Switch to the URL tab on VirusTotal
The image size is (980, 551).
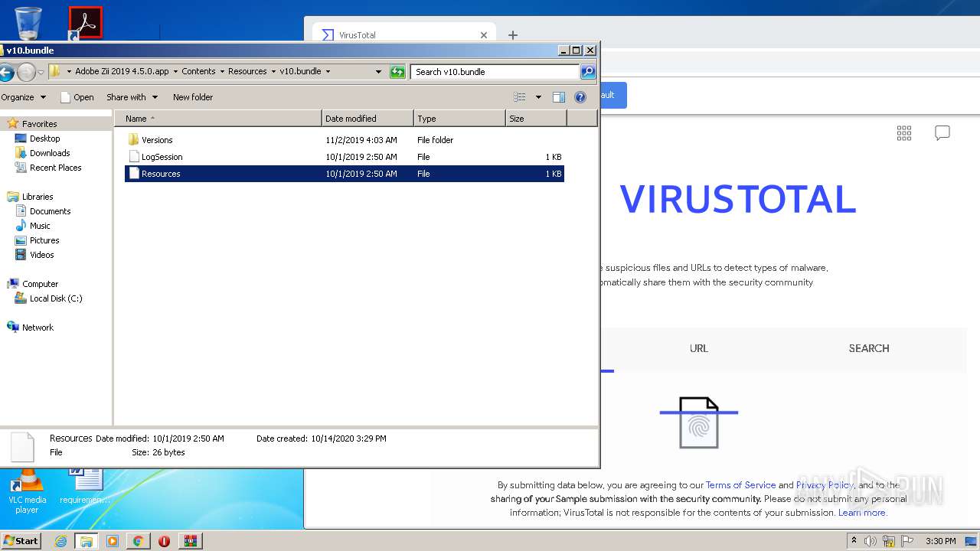tap(699, 348)
